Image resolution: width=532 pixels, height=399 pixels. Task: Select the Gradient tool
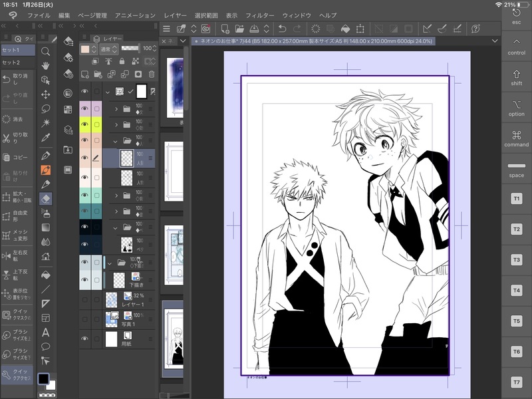tap(45, 227)
